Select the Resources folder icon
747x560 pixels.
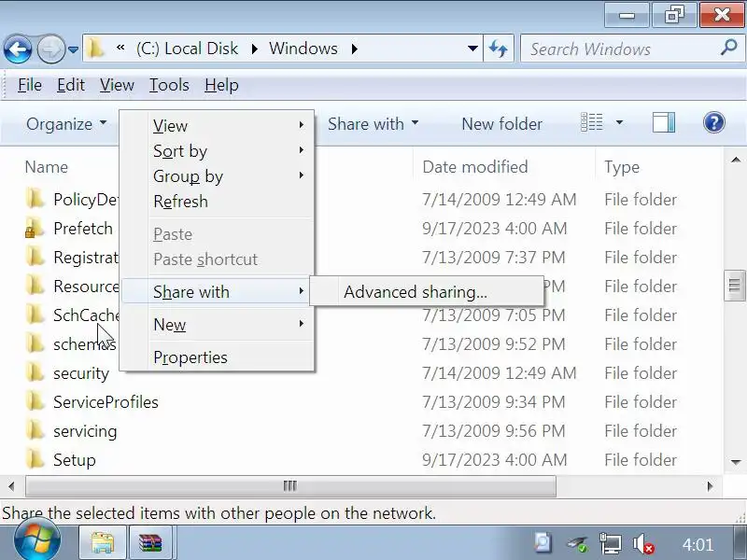[x=35, y=286]
